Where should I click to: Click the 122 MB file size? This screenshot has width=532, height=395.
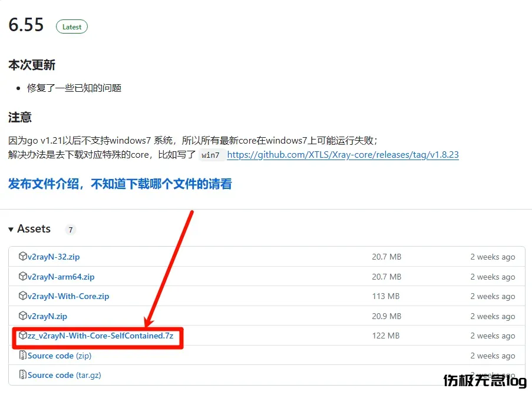(x=386, y=336)
